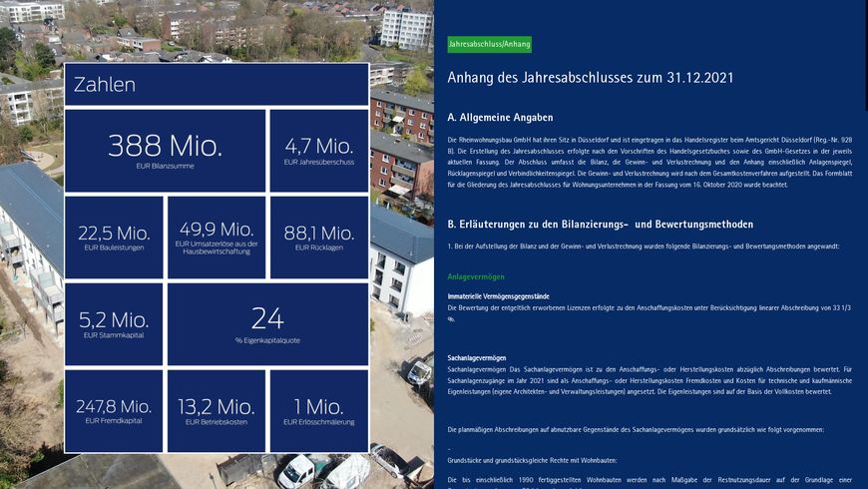Click the 88,1 Mio. Rücklagen tile
This screenshot has width=868, height=489.
click(318, 238)
